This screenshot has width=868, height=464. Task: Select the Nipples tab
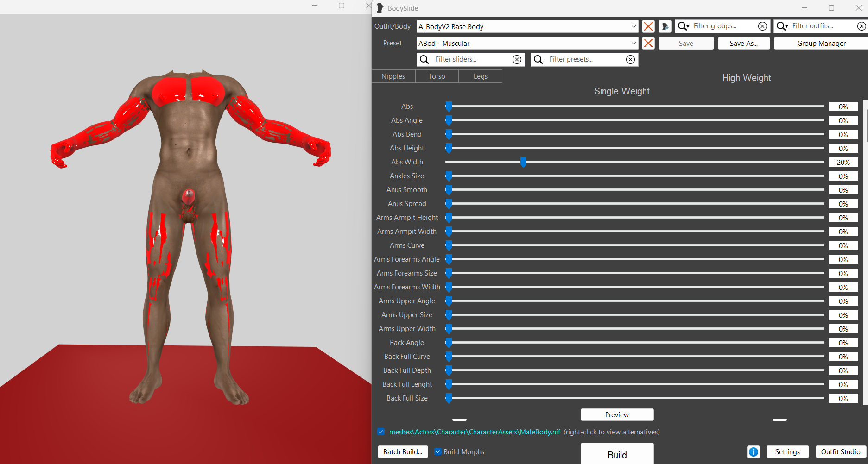pos(393,76)
